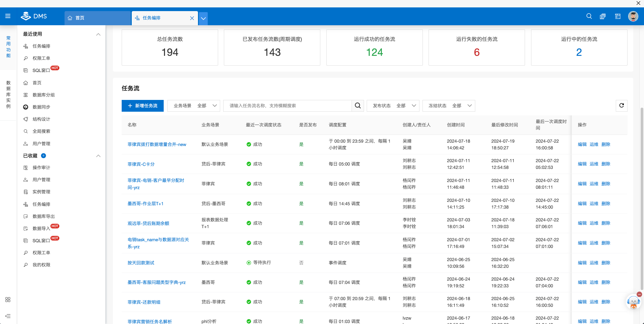Image resolution: width=644 pixels, height=324 pixels.
Task: Open task flow 按天回款测试
Action: 140,263
